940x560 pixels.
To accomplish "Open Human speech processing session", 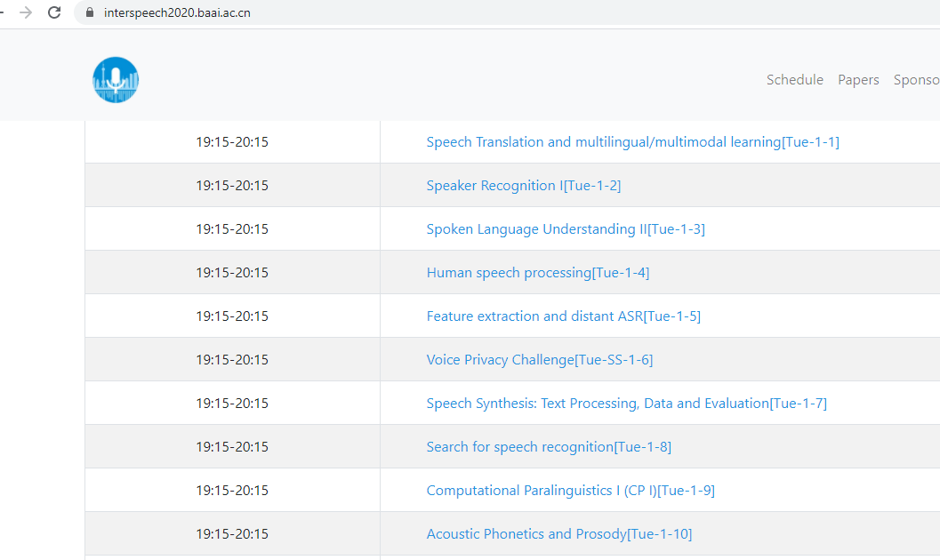I will [538, 272].
